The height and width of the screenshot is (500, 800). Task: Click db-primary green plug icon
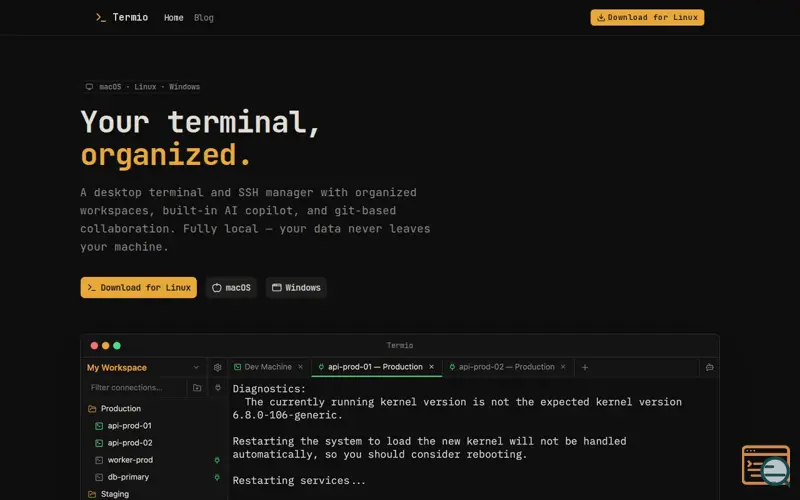tap(217, 478)
